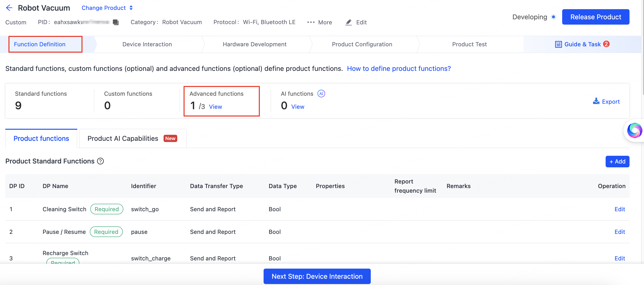View the Advanced functions list
The width and height of the screenshot is (644, 285).
tap(215, 107)
